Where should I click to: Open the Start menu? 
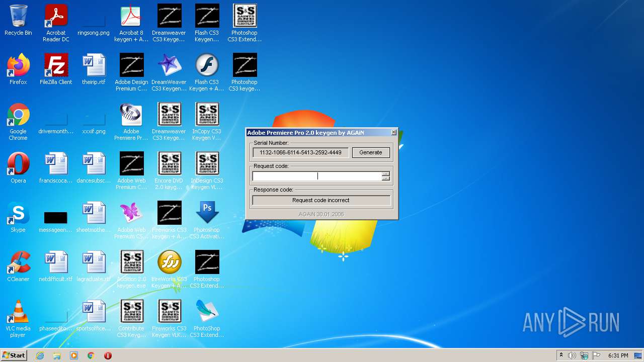coord(14,355)
